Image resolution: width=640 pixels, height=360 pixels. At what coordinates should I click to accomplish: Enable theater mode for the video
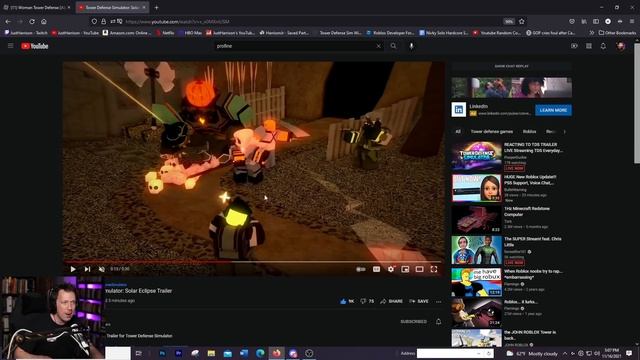tap(419, 269)
